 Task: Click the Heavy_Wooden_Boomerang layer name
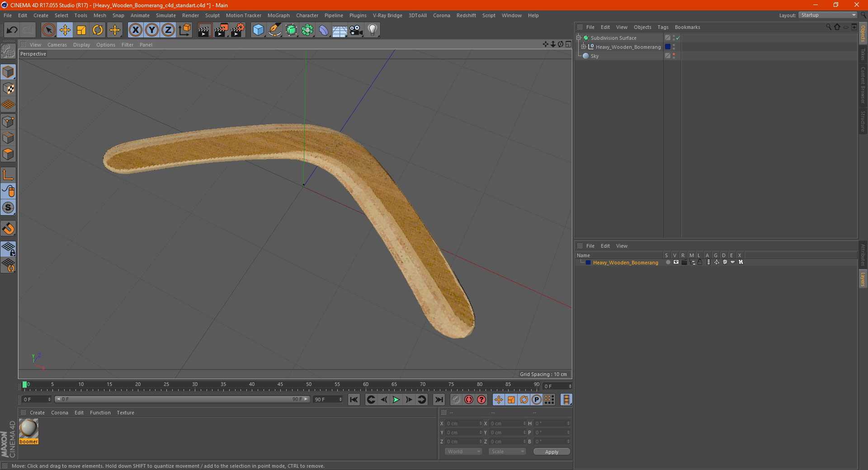click(x=625, y=263)
